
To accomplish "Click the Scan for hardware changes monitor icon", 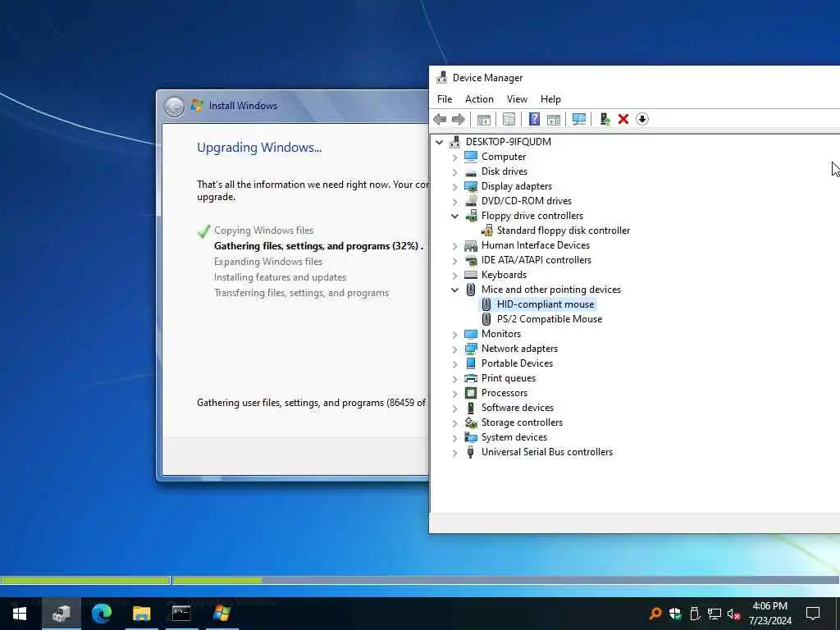I will (579, 119).
